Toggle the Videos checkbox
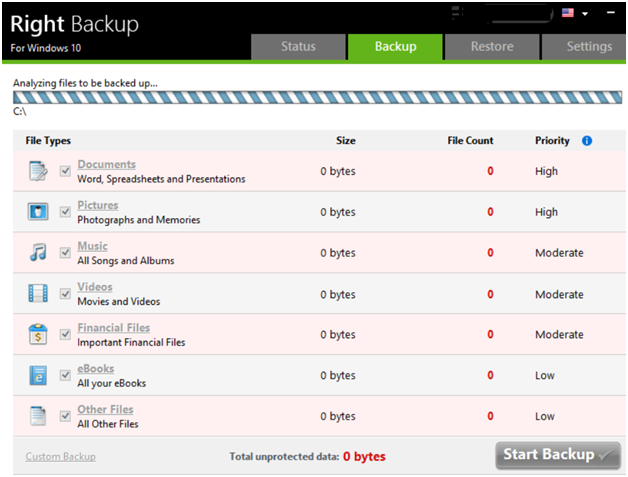 (x=65, y=294)
